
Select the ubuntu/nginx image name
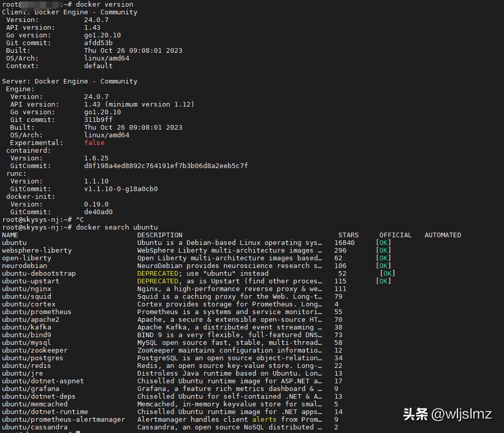coord(27,288)
